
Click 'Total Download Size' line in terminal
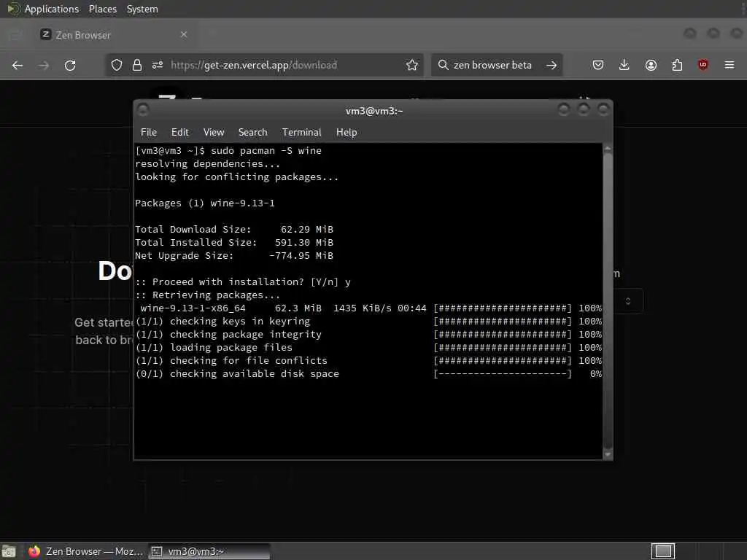click(234, 230)
